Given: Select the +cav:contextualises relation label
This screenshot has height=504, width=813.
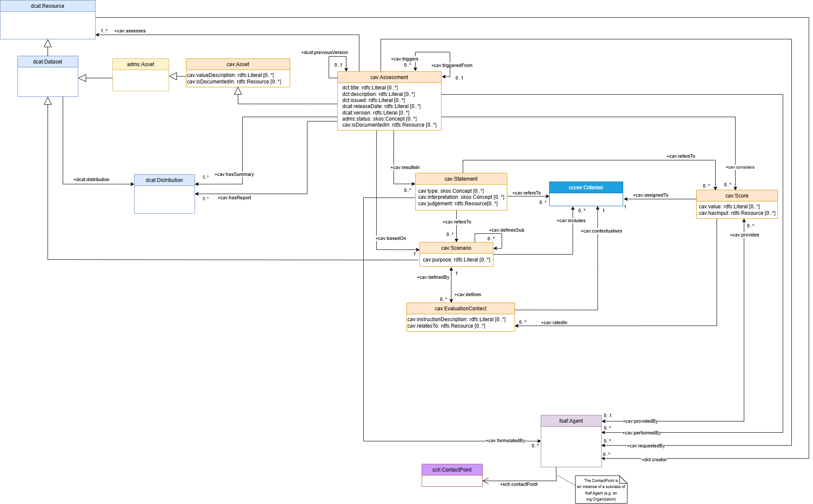Looking at the screenshot, I should (601, 231).
